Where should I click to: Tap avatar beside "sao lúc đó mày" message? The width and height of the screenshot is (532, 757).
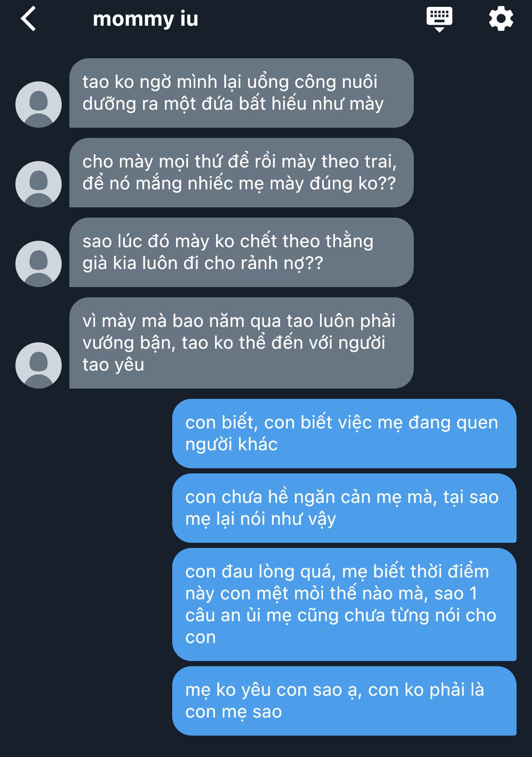click(39, 263)
